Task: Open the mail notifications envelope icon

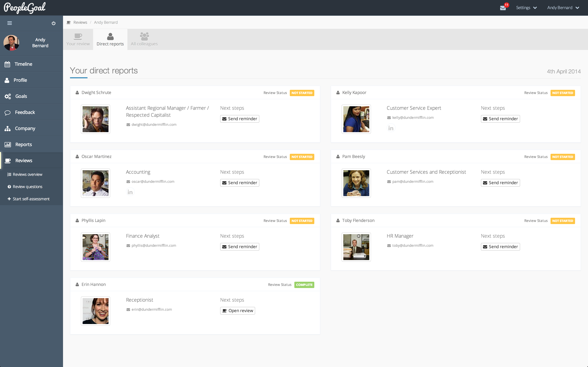Action: tap(503, 8)
